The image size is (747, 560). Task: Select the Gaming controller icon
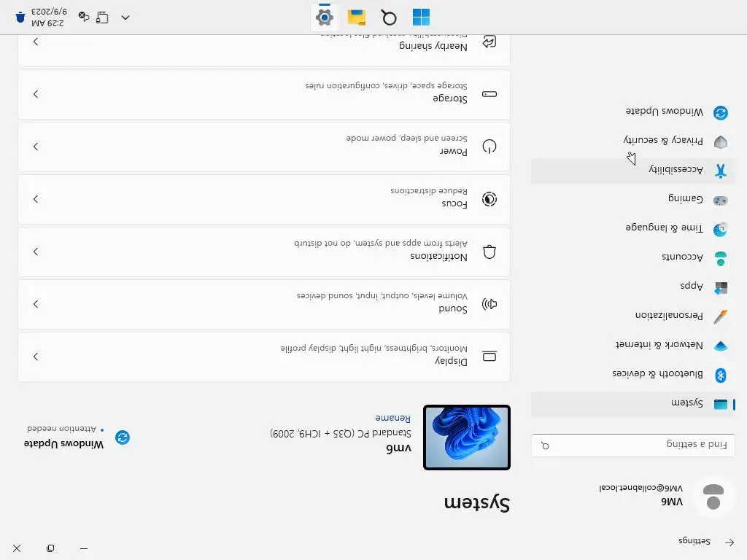coord(720,201)
